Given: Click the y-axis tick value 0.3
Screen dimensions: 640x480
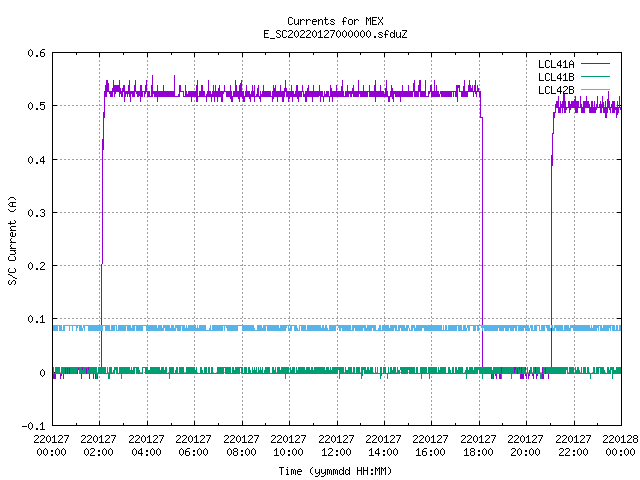Looking at the screenshot, I should [36, 213].
